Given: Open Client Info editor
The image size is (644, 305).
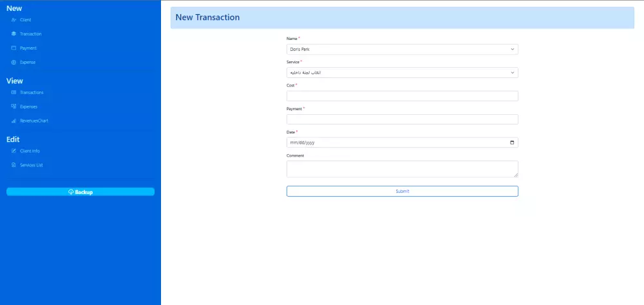Looking at the screenshot, I should click(x=30, y=151).
